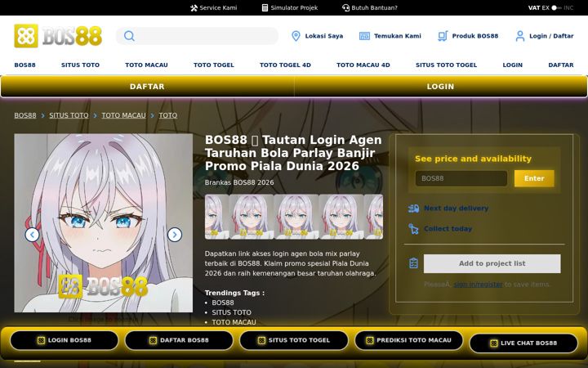Image resolution: width=588 pixels, height=368 pixels.
Task: Show next image with right arrow
Action: pyautogui.click(x=175, y=235)
